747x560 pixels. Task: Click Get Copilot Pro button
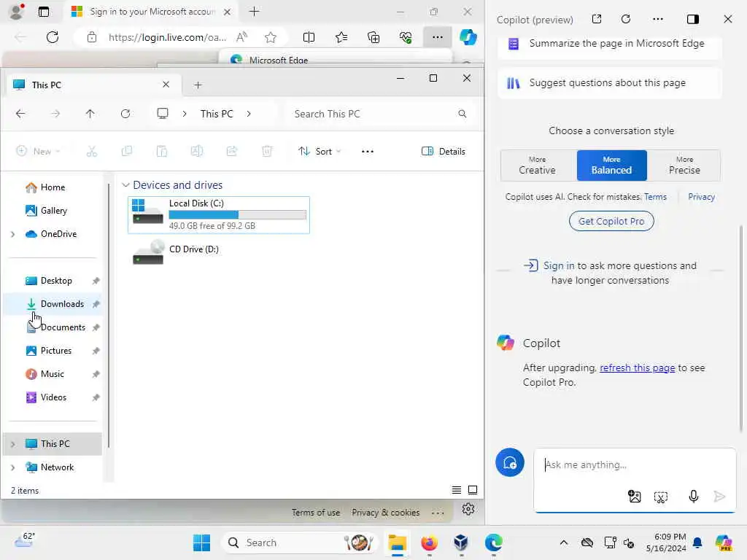coord(611,221)
